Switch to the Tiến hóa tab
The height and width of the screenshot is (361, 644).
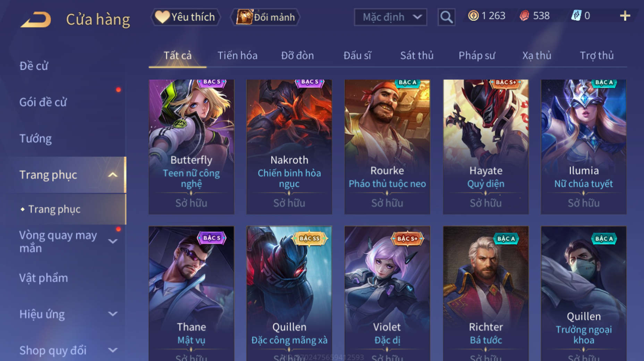tap(237, 55)
